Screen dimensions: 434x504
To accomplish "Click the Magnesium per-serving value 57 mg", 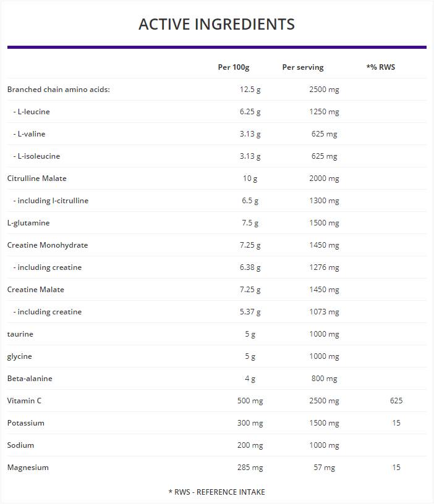I will click(x=324, y=468).
